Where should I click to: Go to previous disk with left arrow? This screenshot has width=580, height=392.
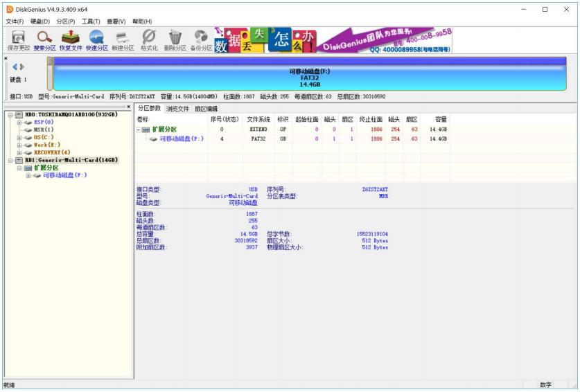tap(15, 67)
